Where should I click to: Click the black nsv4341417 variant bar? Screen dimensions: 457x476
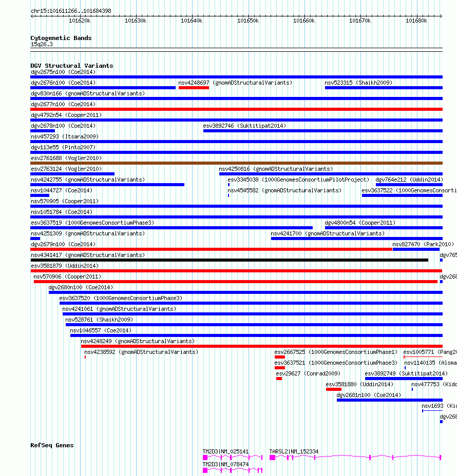[230, 260]
